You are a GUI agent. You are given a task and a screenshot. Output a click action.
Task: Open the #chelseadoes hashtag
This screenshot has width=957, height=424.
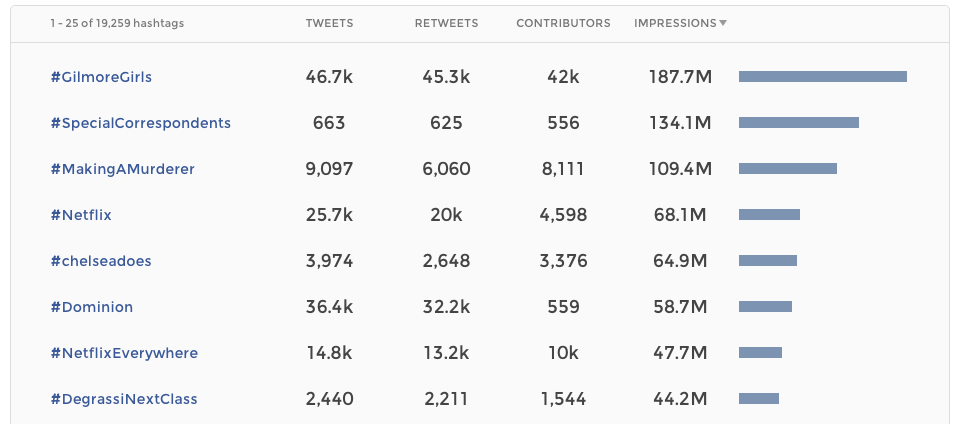pos(100,261)
